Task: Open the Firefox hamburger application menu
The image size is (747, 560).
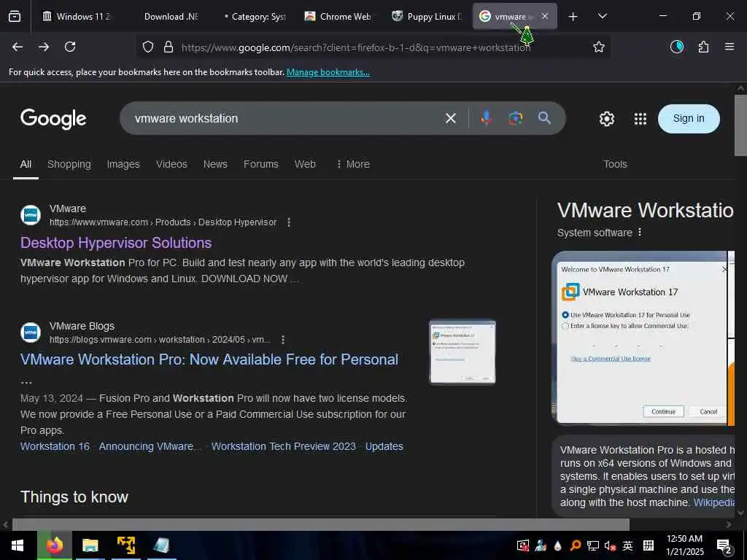Action: (729, 47)
